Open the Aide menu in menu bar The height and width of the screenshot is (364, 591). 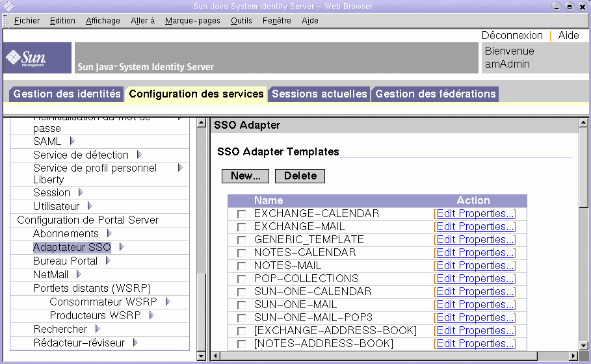point(310,21)
